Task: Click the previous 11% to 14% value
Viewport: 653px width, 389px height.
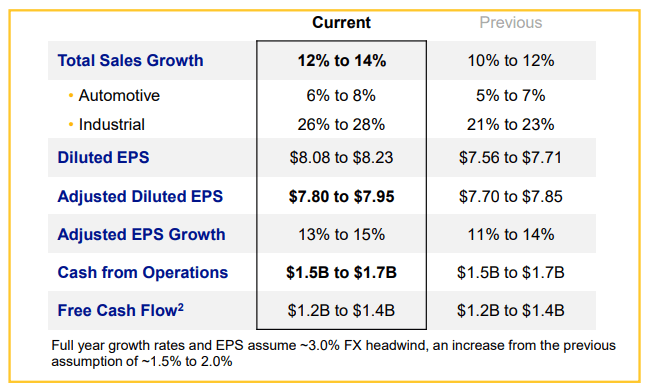Action: [x=511, y=234]
